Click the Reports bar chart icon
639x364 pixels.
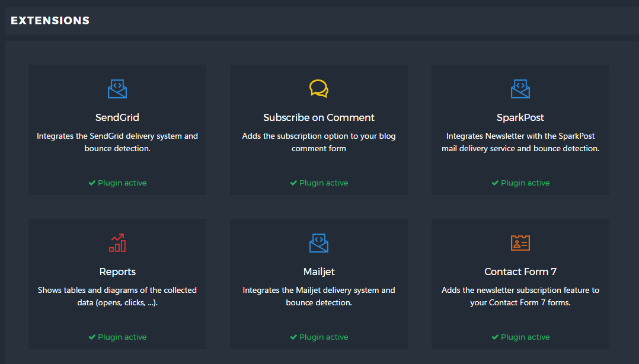tap(117, 242)
